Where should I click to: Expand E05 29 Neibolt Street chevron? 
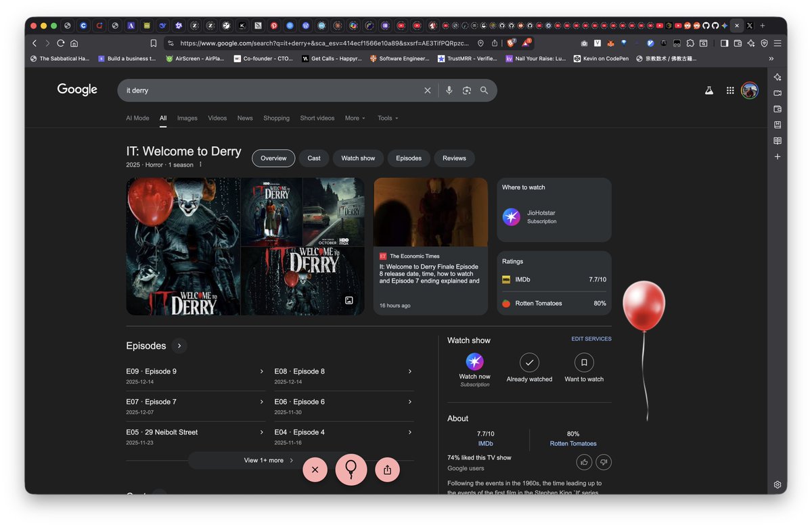(262, 432)
